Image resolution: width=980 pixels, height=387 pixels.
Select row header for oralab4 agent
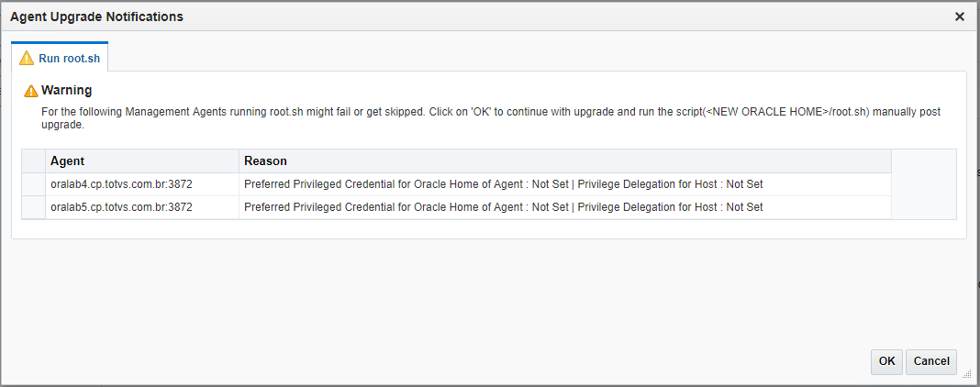coord(34,184)
